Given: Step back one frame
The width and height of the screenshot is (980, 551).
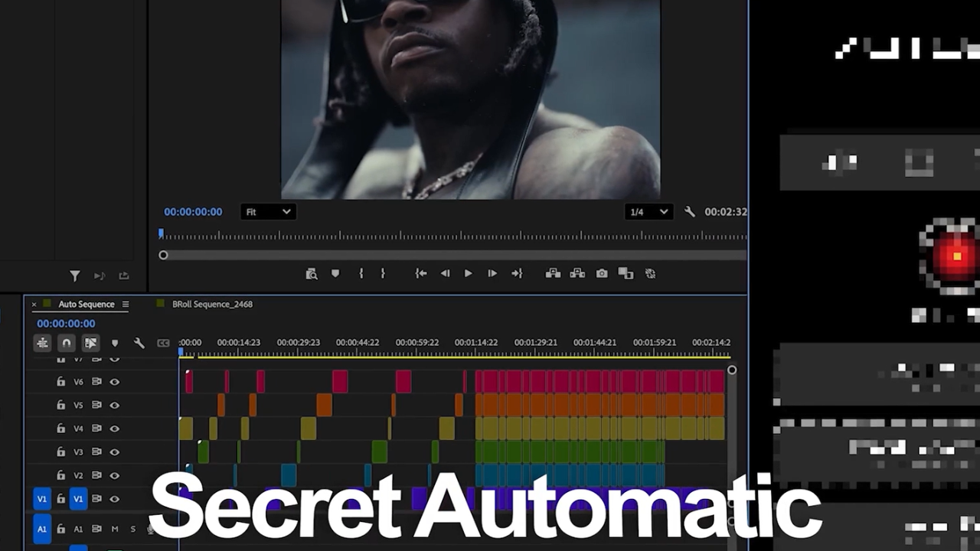Looking at the screenshot, I should click(x=445, y=273).
